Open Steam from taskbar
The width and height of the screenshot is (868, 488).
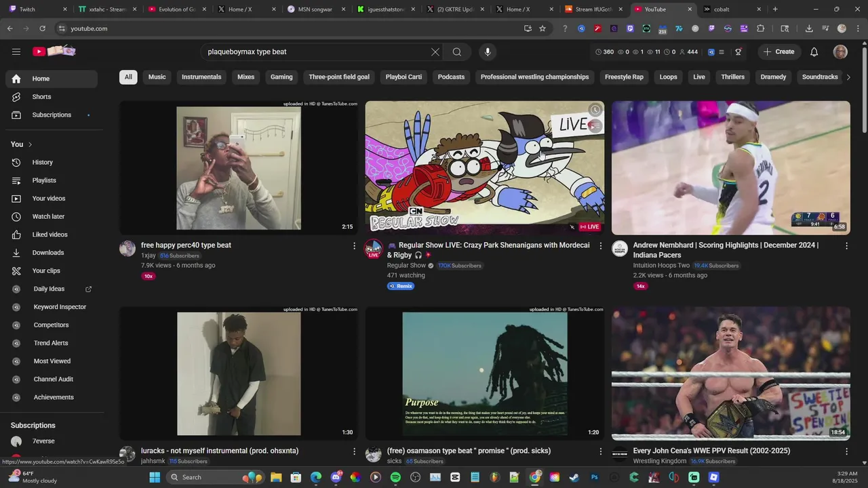point(574,477)
